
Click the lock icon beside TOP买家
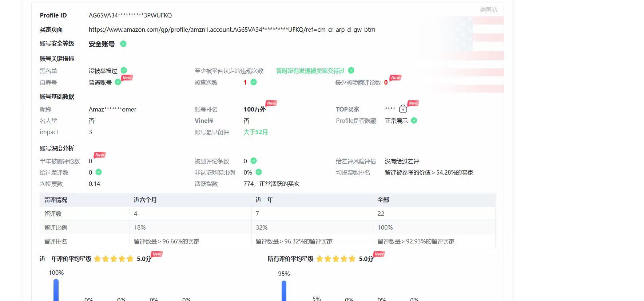tap(403, 109)
